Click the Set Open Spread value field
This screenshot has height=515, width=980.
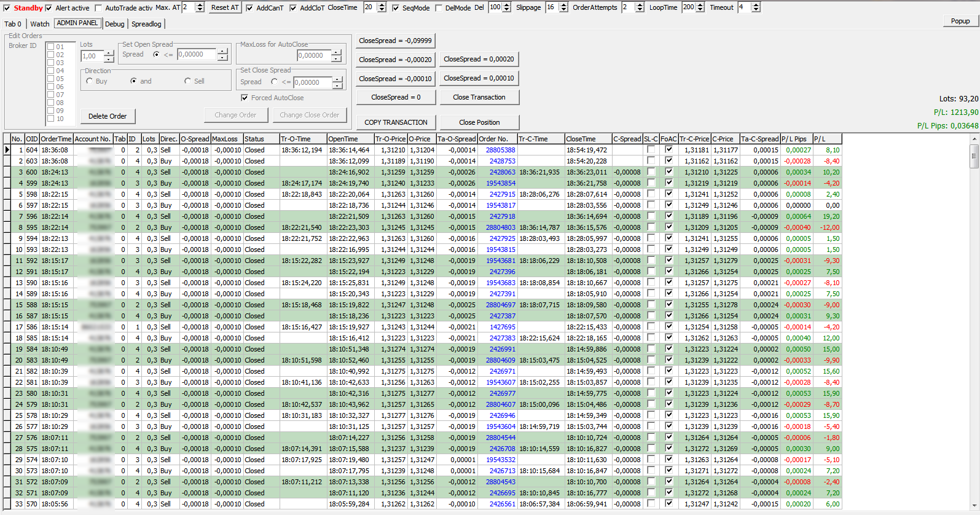[197, 55]
